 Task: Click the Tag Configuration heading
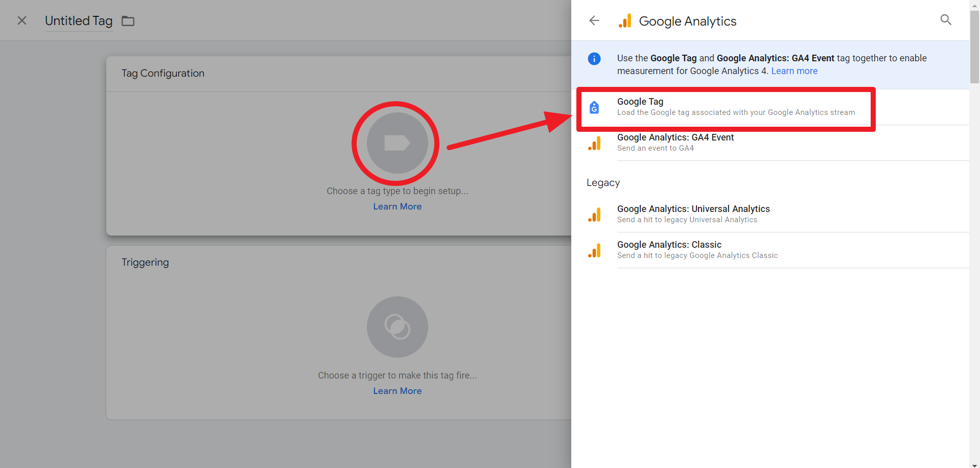point(163,73)
